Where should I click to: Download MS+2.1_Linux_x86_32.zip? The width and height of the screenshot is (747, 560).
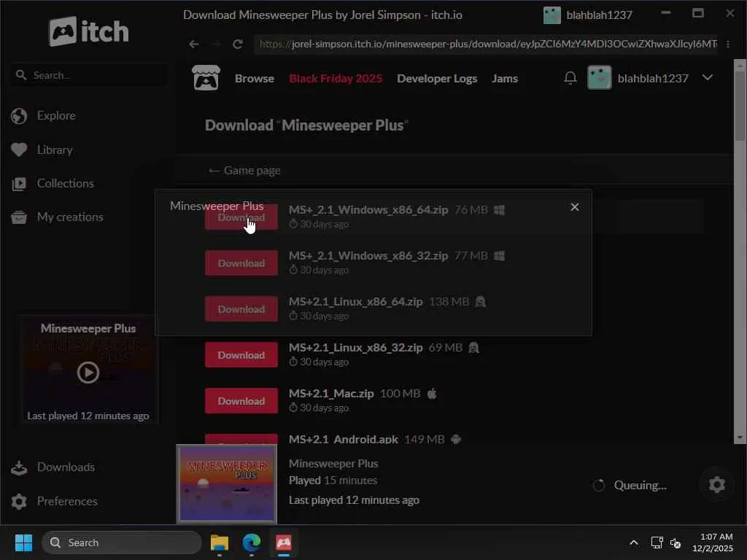(x=241, y=355)
